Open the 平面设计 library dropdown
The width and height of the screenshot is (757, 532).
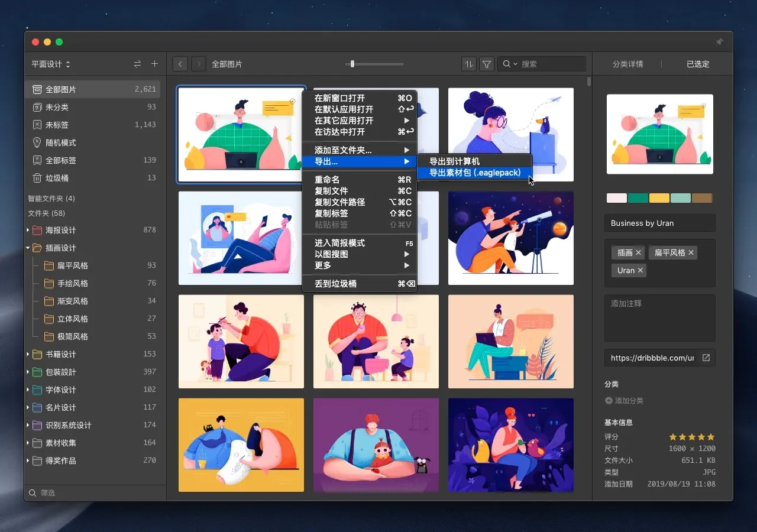51,64
